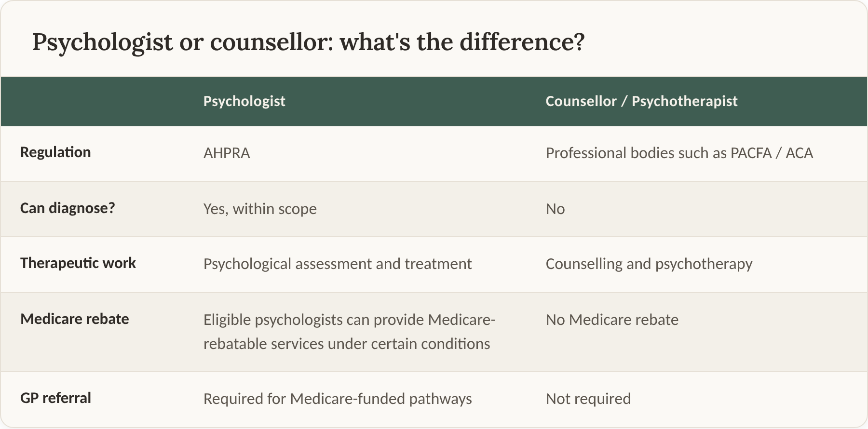This screenshot has height=429, width=868.
Task: Click the AHPRA cell
Action: (x=227, y=153)
